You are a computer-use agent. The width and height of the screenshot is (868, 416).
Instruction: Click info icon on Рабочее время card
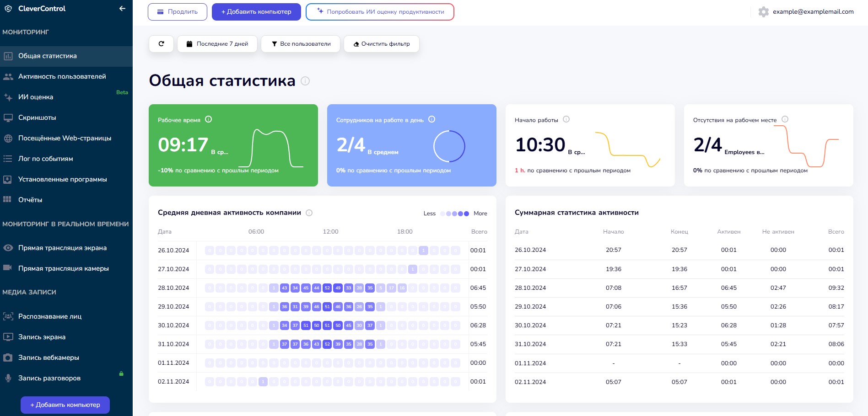point(209,119)
